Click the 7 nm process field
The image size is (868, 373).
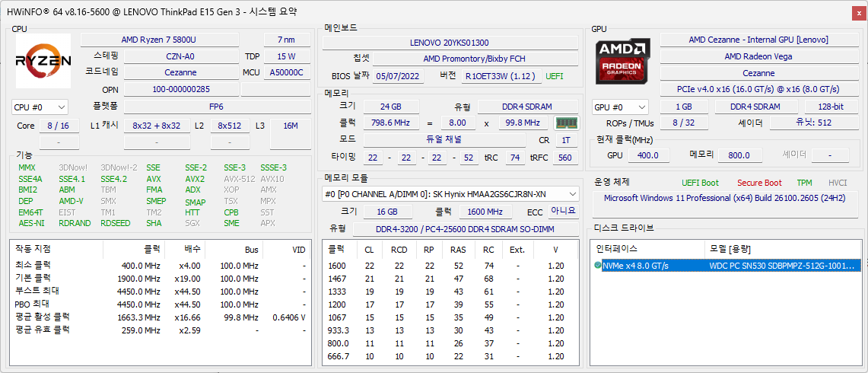[287, 40]
